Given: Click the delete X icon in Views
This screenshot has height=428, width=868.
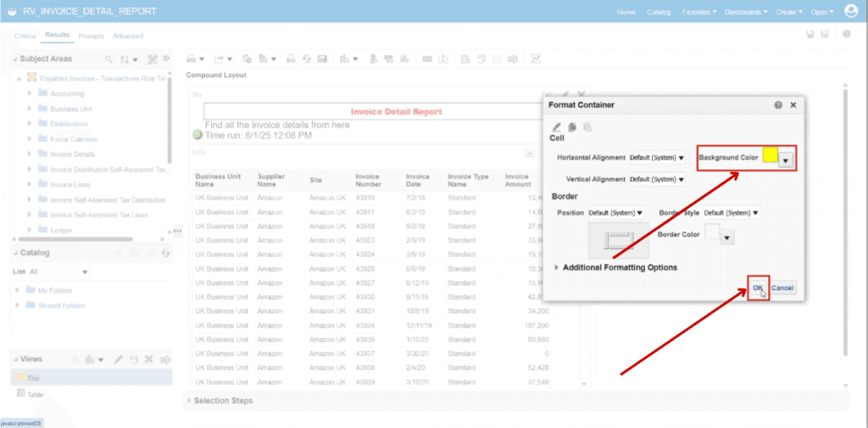Looking at the screenshot, I should coord(149,359).
